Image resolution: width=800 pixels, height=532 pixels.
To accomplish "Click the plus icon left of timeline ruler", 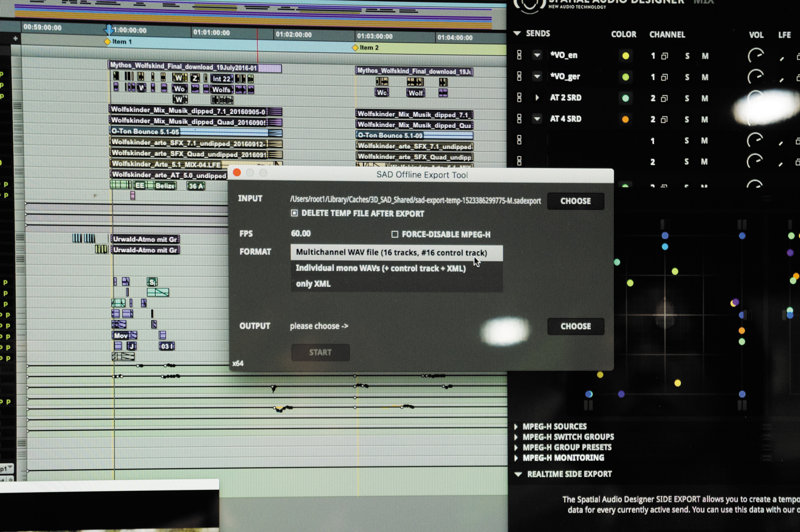I will click(x=15, y=38).
